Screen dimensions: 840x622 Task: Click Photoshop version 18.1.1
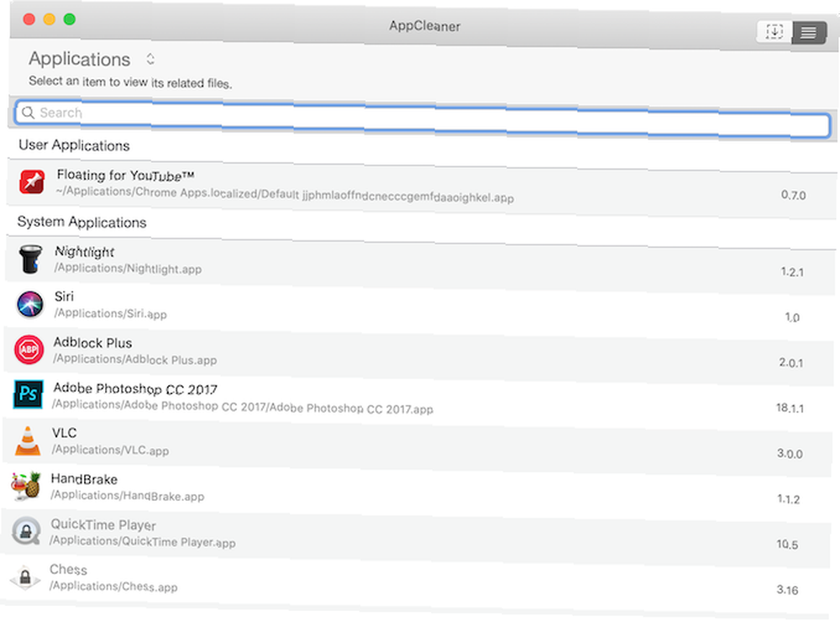(x=790, y=408)
